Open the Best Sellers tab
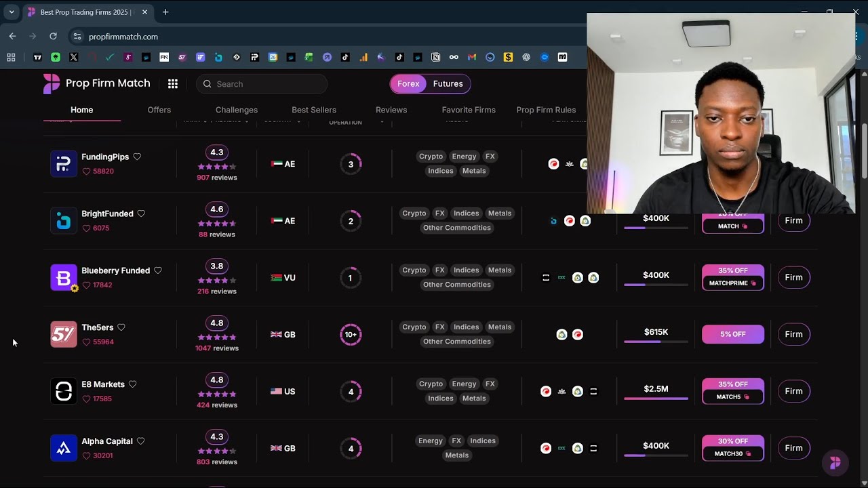Viewport: 868px width, 488px height. (x=314, y=110)
